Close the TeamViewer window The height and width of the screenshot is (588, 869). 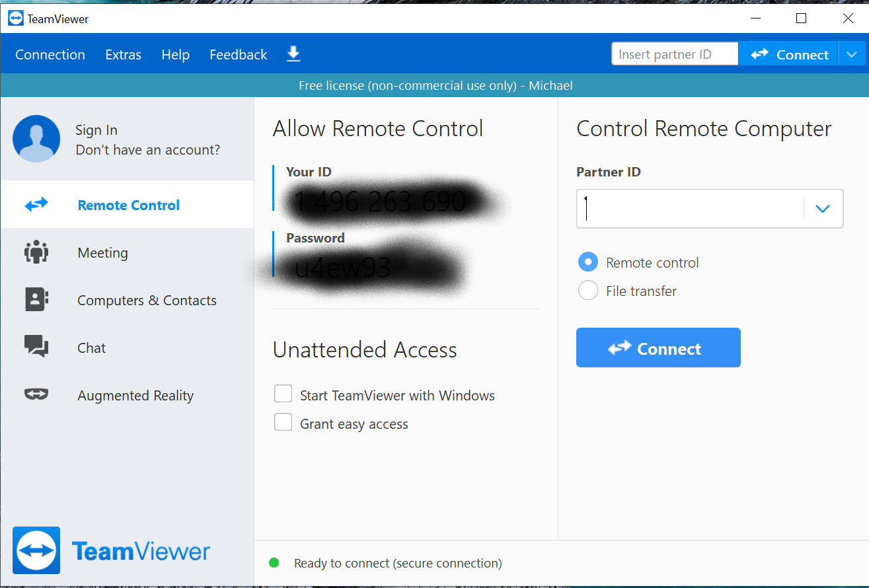coord(848,18)
